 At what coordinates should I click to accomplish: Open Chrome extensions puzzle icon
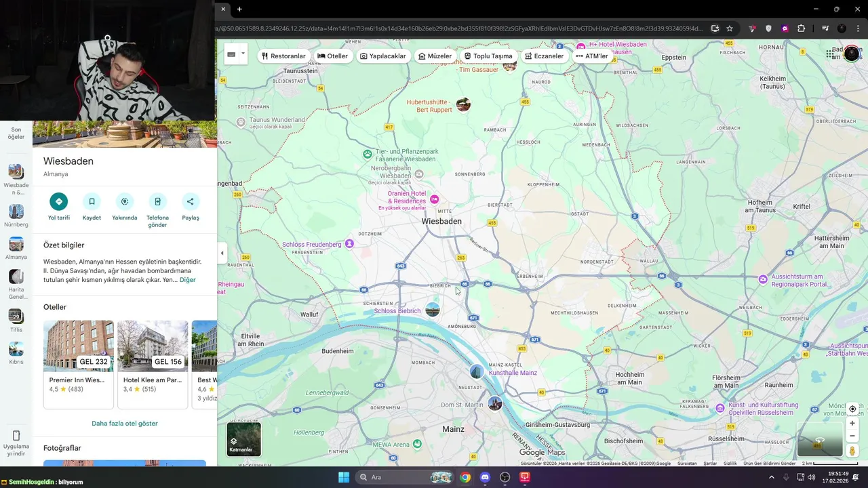click(x=802, y=28)
